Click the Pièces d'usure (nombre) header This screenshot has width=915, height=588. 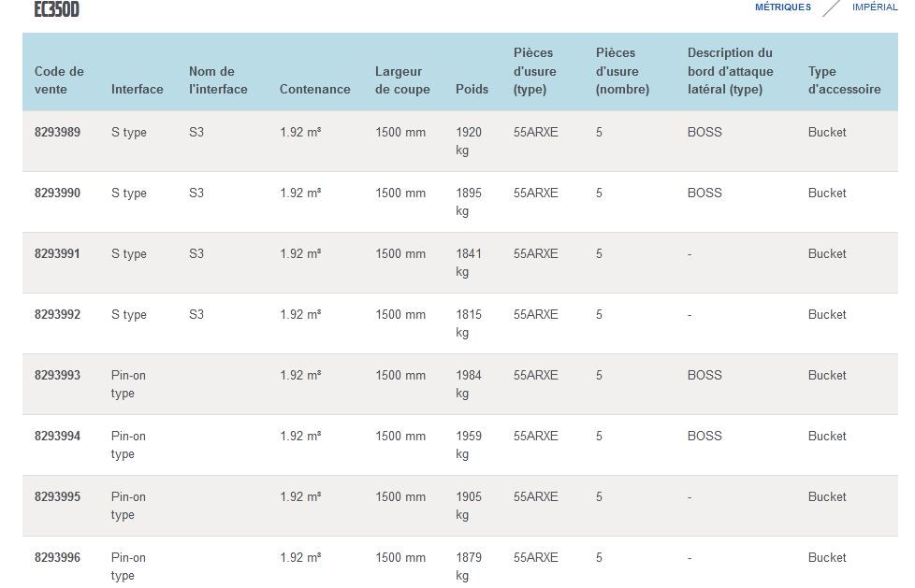[622, 71]
